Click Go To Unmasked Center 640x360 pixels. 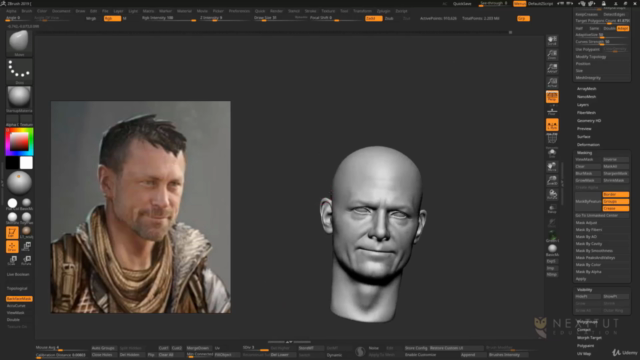pos(602,216)
